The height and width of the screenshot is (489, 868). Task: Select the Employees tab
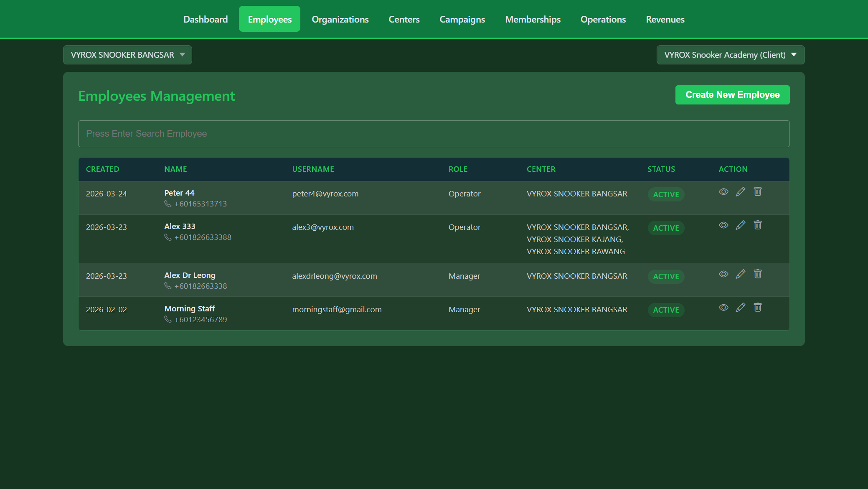(x=269, y=19)
